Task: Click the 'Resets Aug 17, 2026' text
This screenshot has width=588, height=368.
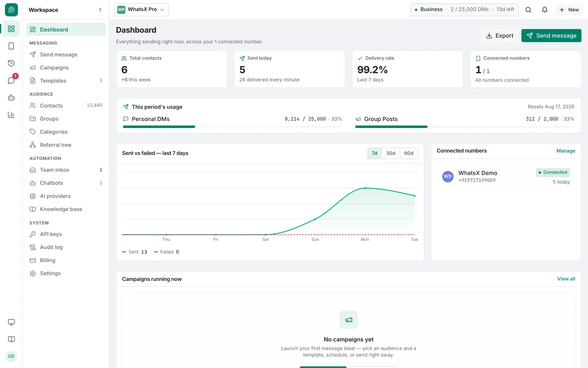Action: point(551,107)
